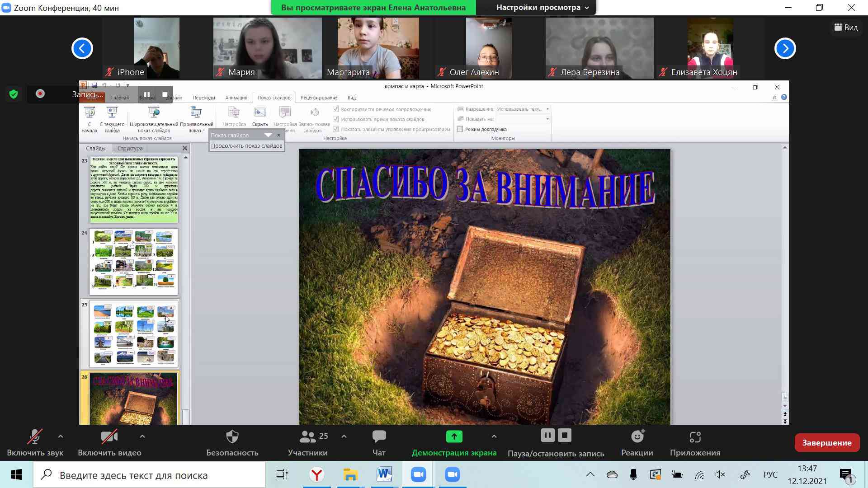
Task: Click the Реакции smiley icon
Action: coord(637,437)
